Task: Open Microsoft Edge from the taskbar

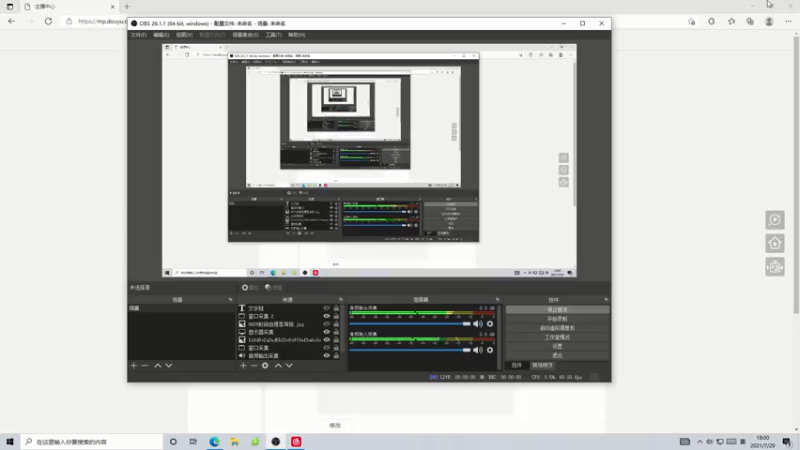Action: pos(214,442)
